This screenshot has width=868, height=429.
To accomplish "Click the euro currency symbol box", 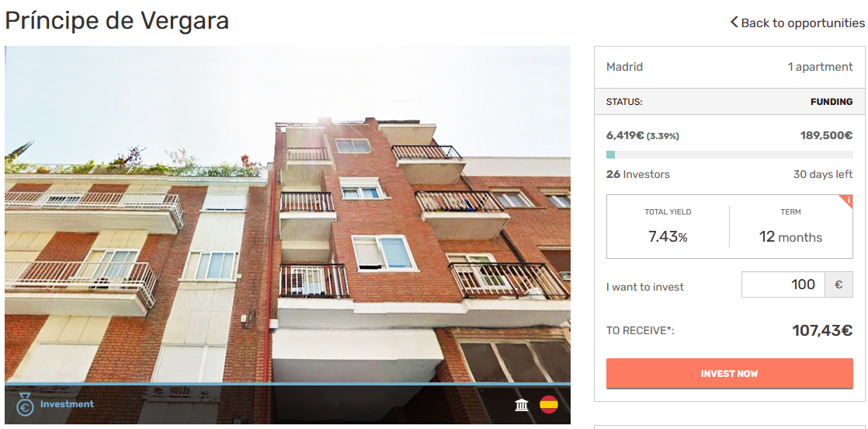I will (838, 284).
